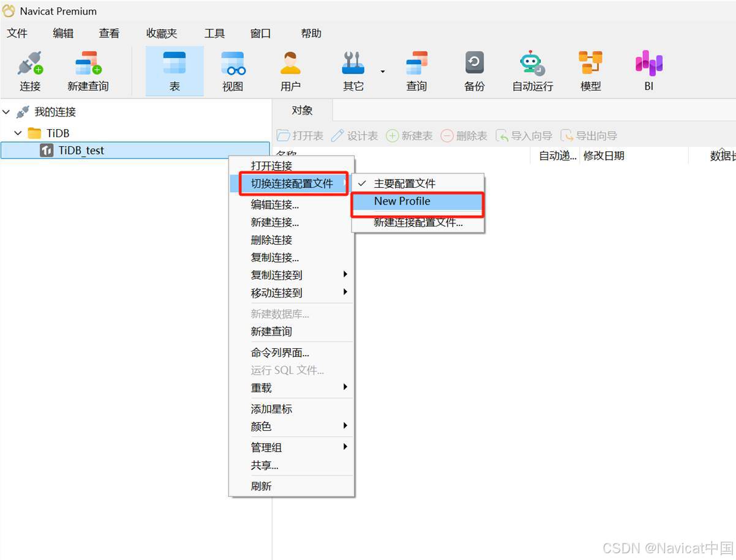The height and width of the screenshot is (560, 736).
Task: Click the TiDB_test connection icon
Action: (x=47, y=151)
